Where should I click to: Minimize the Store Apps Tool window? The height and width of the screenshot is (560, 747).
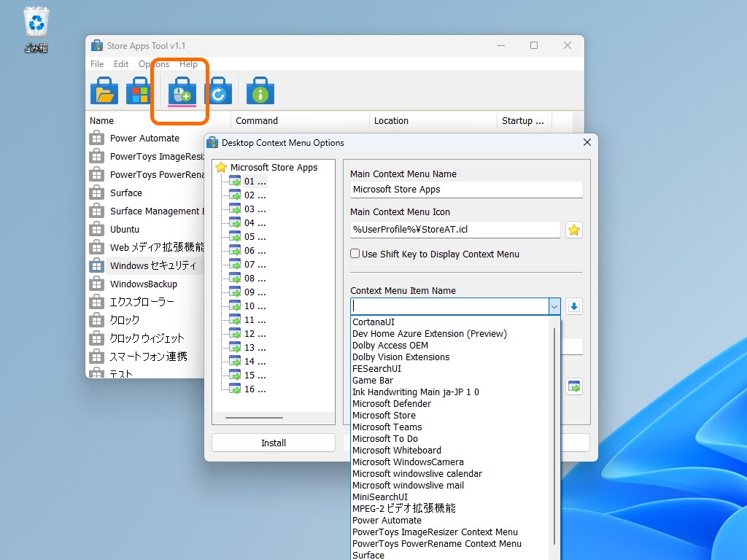click(x=501, y=45)
